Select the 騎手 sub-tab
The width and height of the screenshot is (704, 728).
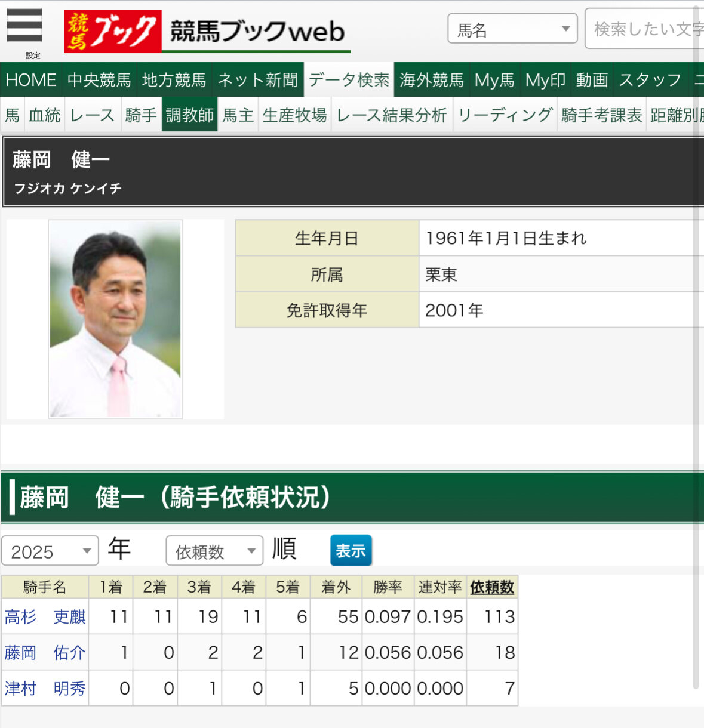point(141,115)
